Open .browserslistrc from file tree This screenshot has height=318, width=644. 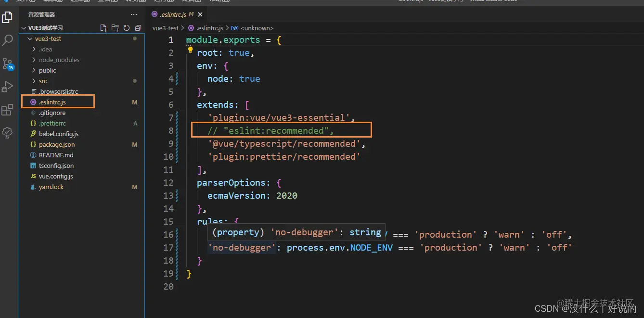(58, 91)
